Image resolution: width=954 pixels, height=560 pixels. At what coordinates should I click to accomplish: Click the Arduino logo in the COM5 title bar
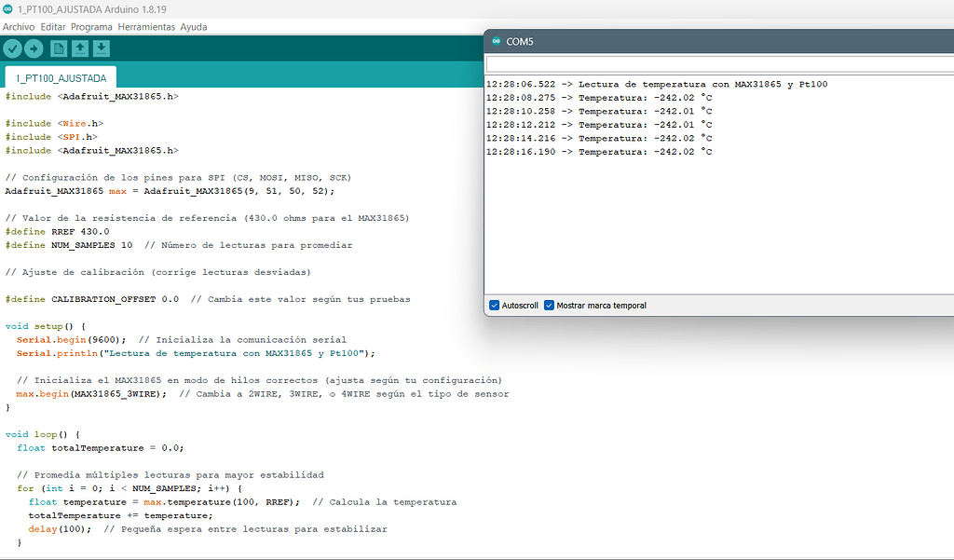[x=495, y=41]
